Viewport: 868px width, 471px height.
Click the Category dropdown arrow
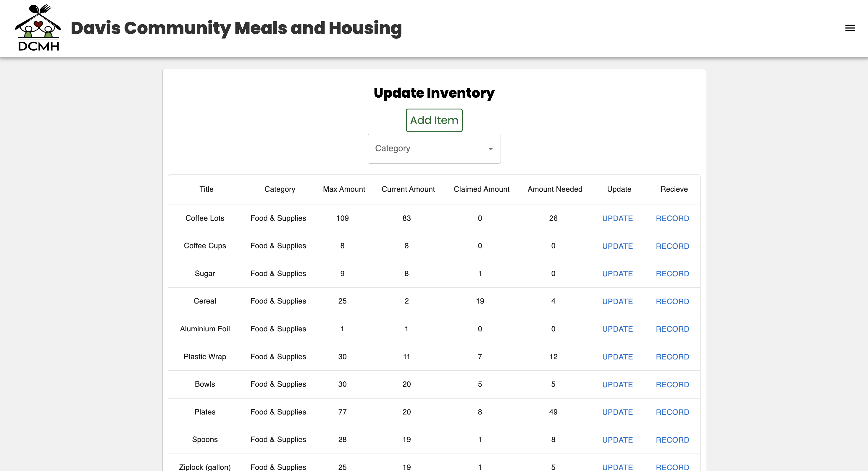coord(490,149)
